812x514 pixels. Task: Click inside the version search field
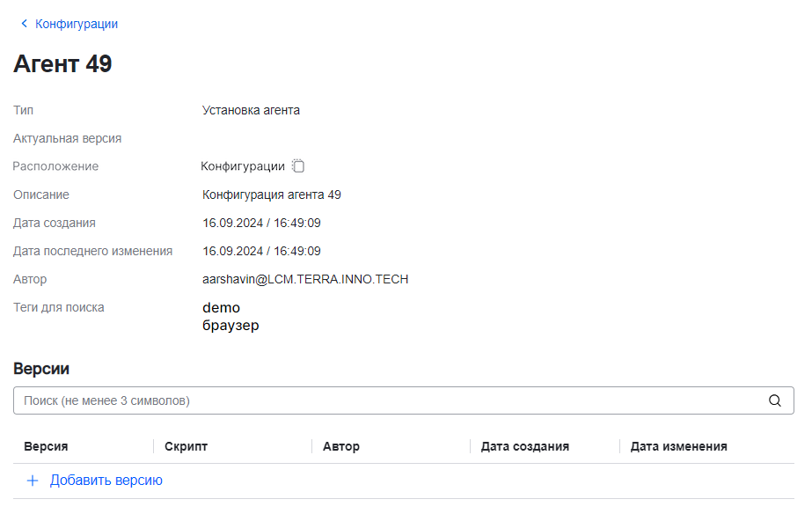pyautogui.click(x=352, y=400)
